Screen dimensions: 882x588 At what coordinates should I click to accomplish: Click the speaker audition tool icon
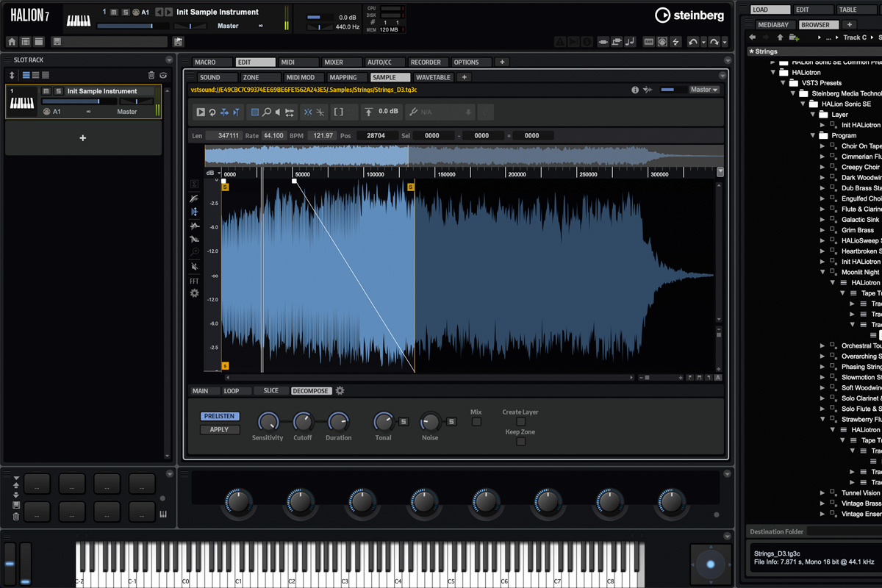(278, 112)
